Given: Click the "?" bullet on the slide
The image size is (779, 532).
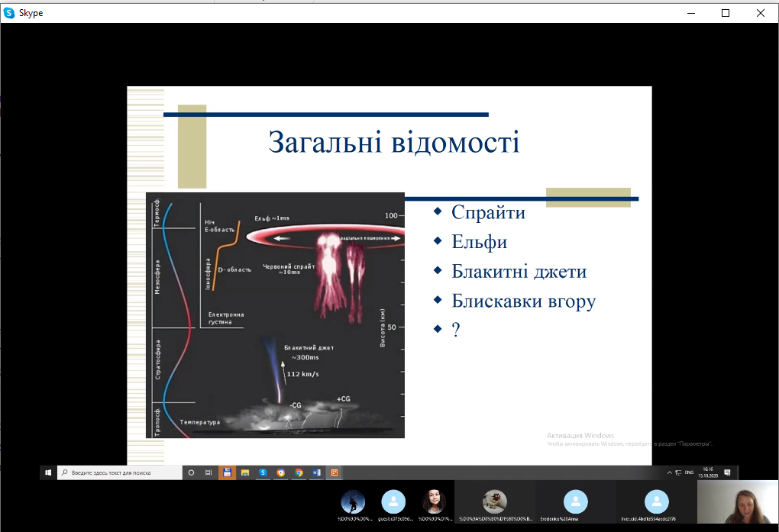Looking at the screenshot, I should point(456,329).
